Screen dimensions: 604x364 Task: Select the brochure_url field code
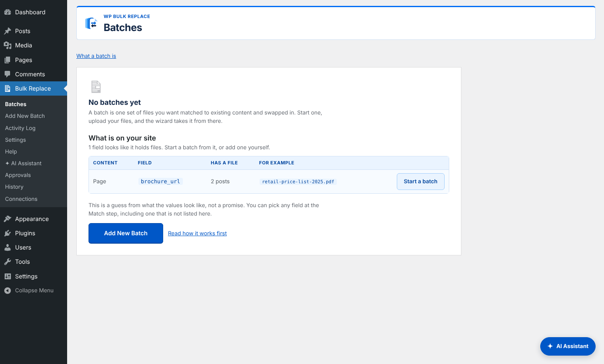[x=160, y=182]
